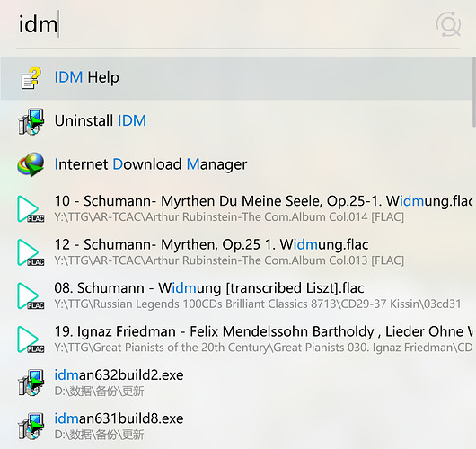Image resolution: width=476 pixels, height=449 pixels.
Task: Click FLAC icon for "08. Schumann - Widmung" file
Action: coord(31,295)
